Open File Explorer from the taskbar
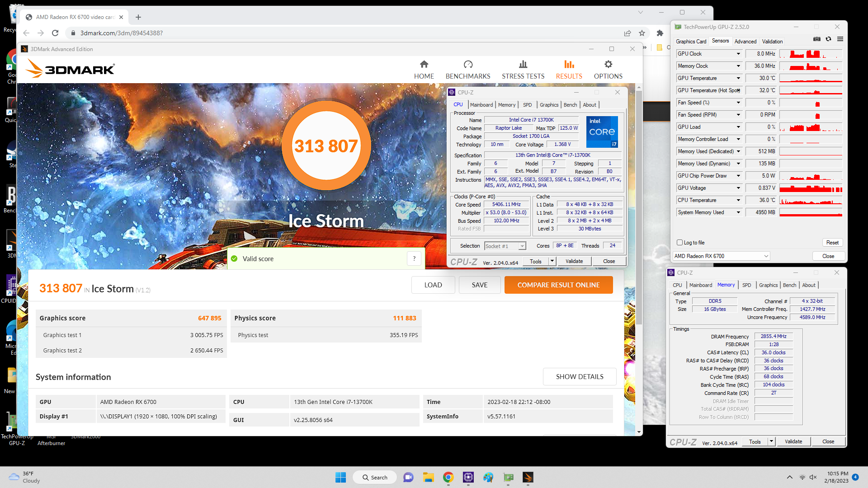Screen dimensions: 868x488 pyautogui.click(x=428, y=477)
